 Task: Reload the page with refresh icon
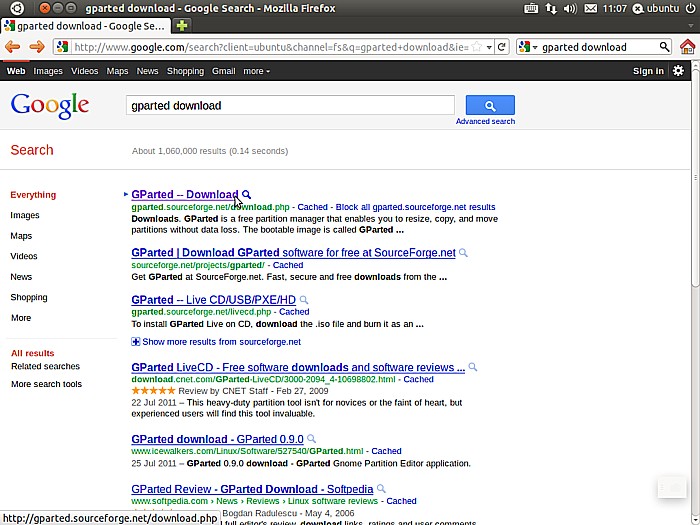tap(501, 47)
